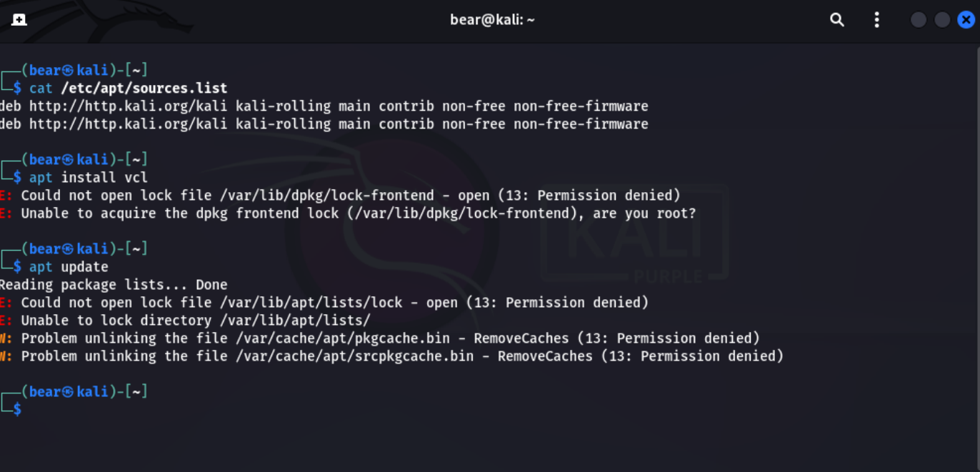Click the 'Reading package lists... Done' line
Viewport: 980px width, 472px height.
coord(113,285)
